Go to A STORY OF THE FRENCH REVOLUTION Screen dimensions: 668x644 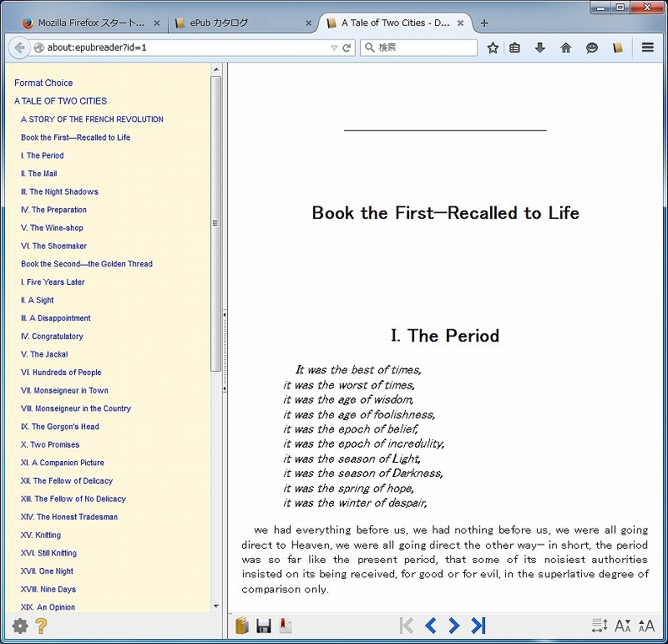[x=92, y=119]
